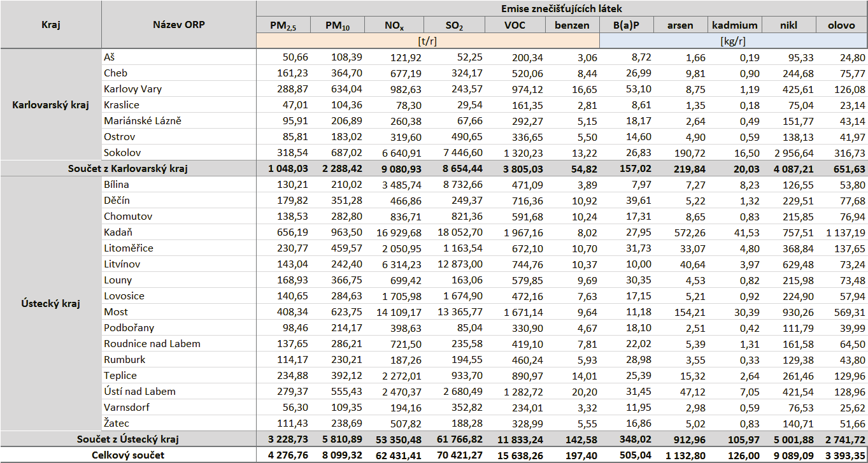Select the PM10 column header
Viewport: 868px width, 463px height.
pos(338,25)
